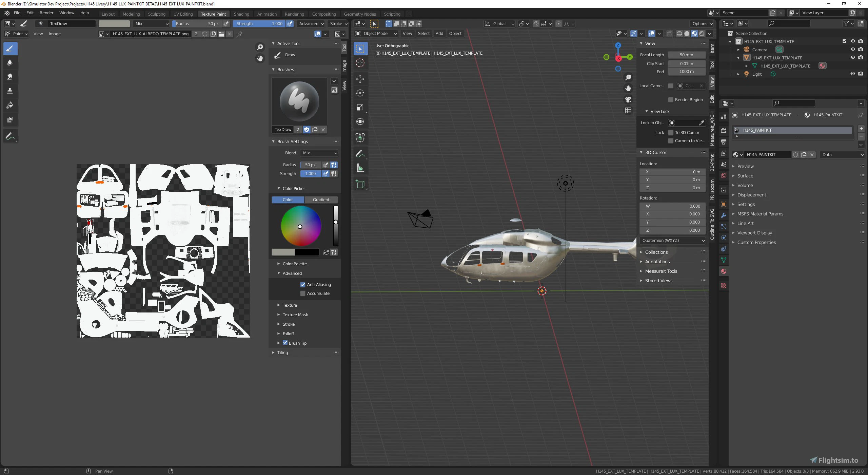Switch to the UV Editing workspace tab
Screen dimensions: 868x475
point(183,14)
